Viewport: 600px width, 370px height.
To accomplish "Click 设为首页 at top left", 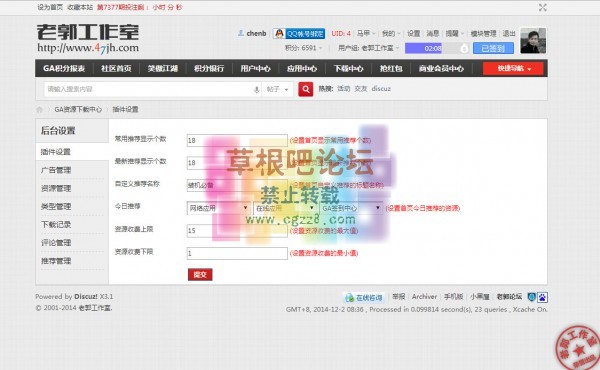I will (50, 7).
